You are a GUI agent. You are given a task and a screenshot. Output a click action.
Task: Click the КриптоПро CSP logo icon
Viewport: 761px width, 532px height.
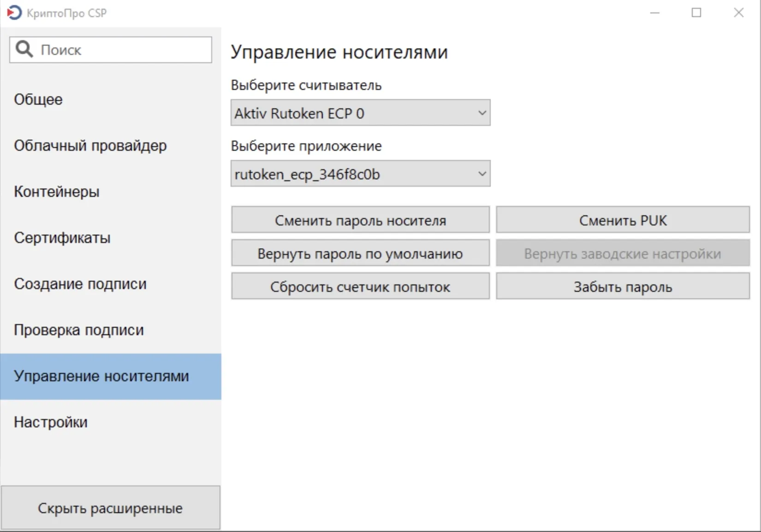(14, 12)
